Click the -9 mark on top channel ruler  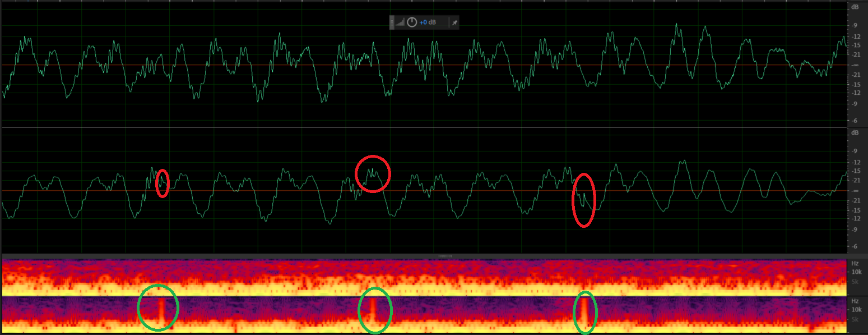855,25
